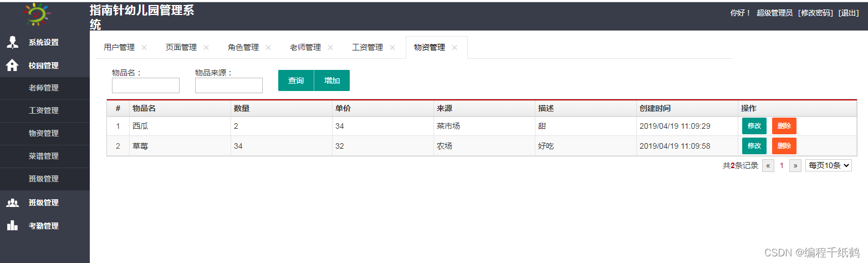The width and height of the screenshot is (868, 263).
Task: Close the 物资管理 tab
Action: coord(455,48)
